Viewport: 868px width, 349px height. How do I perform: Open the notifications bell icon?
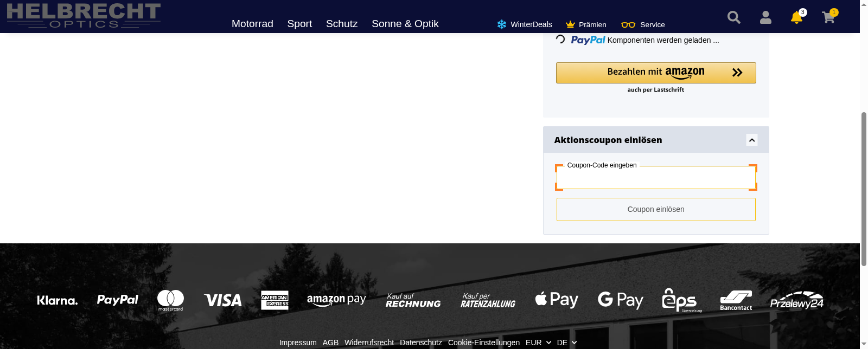[796, 17]
